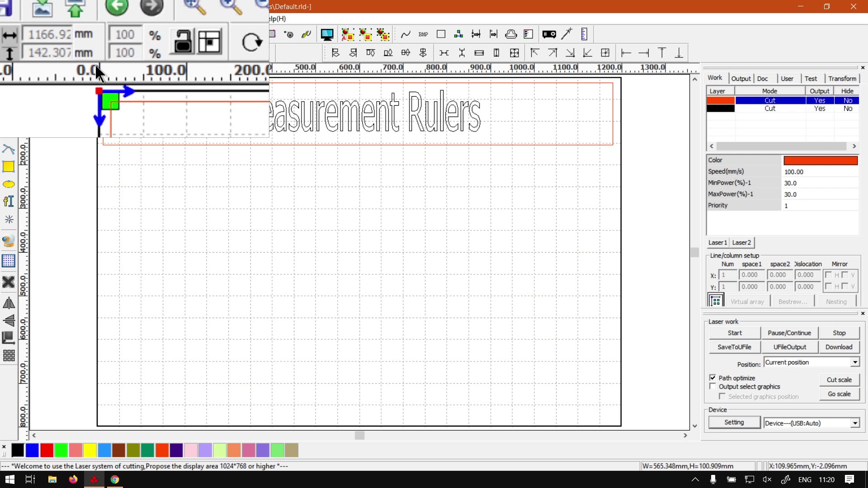
Task: Click the preview monitor icon in toolbar
Action: click(327, 34)
